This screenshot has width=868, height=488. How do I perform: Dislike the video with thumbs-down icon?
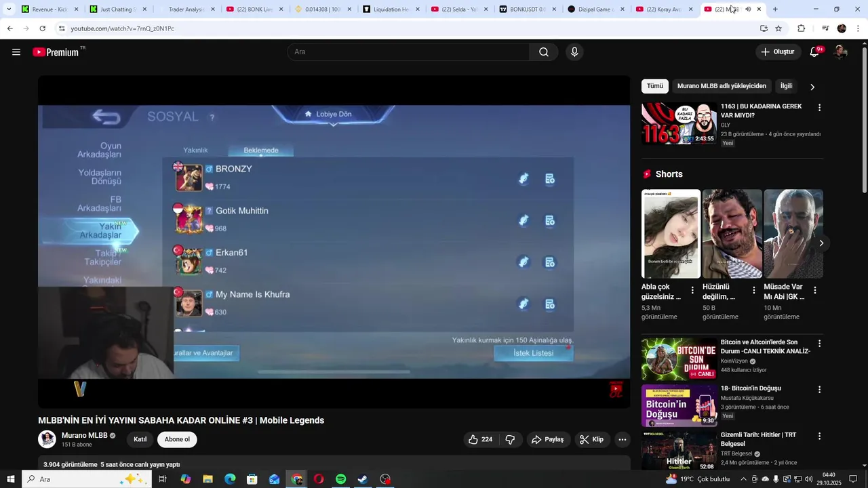(510, 440)
